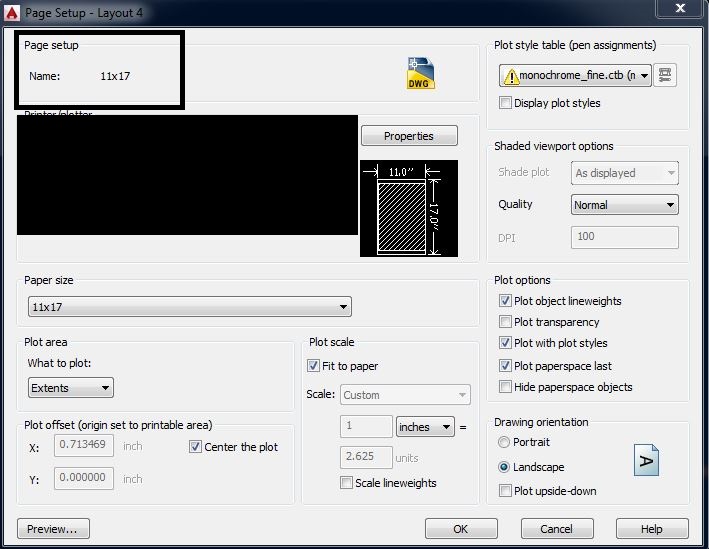Toggle Plot paperspace last
The height and width of the screenshot is (549, 709).
pos(505,365)
